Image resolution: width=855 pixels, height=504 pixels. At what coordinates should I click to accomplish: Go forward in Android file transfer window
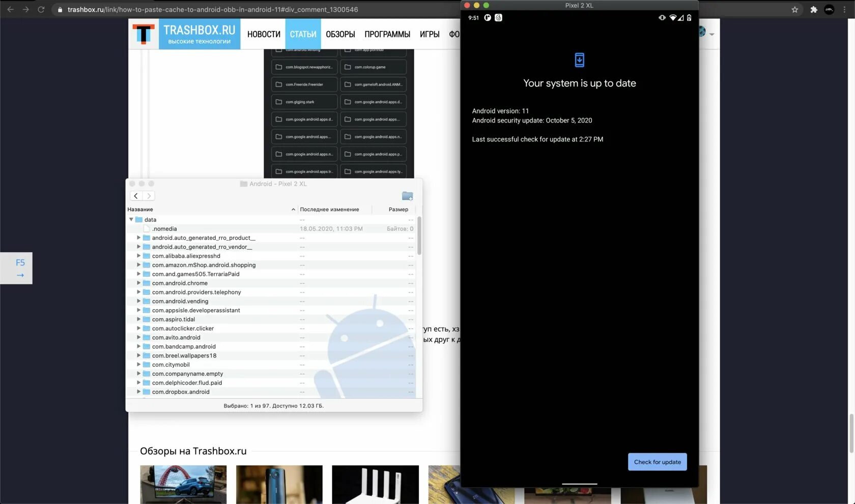(x=149, y=196)
